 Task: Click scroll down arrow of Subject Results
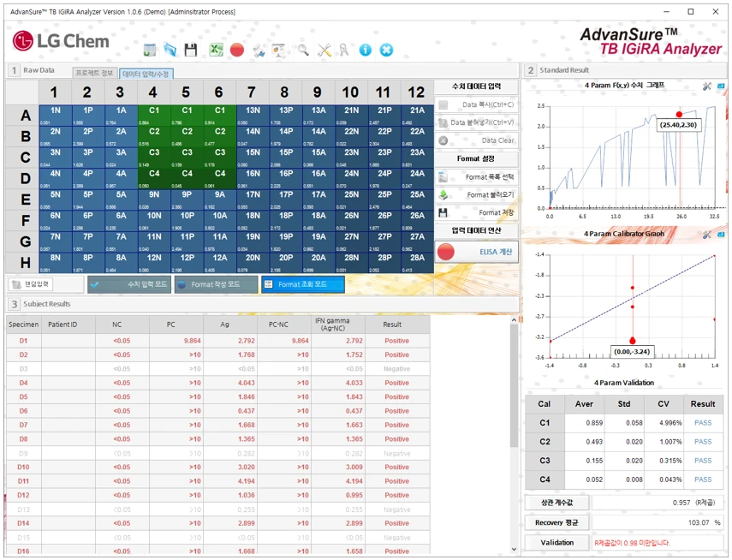tap(514, 549)
